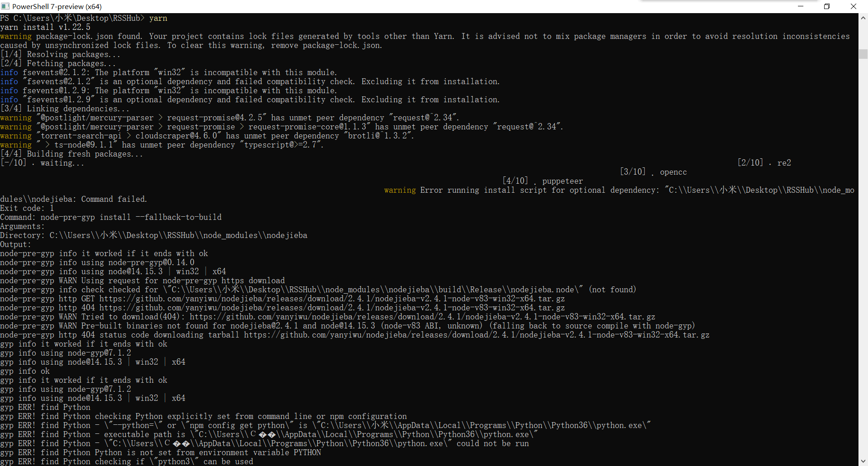Click the 'PS C:\Users' prompt line with yarn
The height and width of the screenshot is (466, 868).
[84, 18]
